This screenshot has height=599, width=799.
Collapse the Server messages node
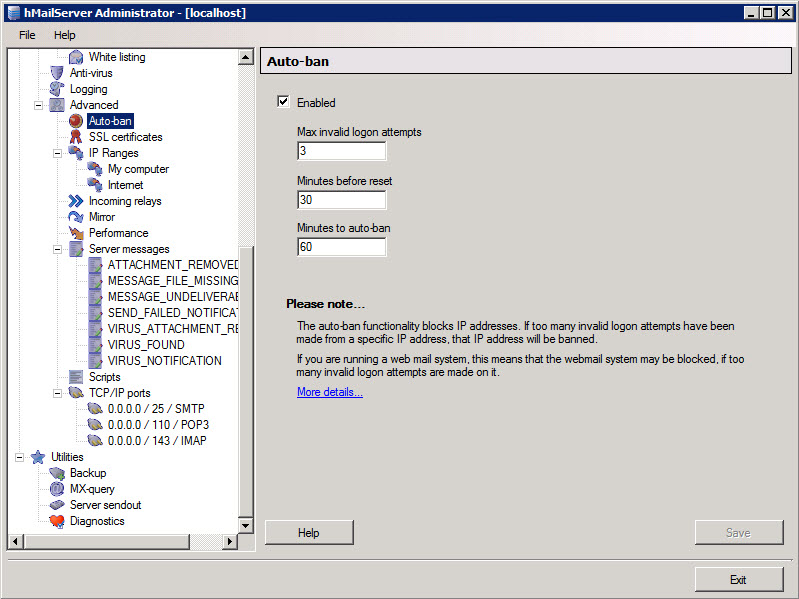pyautogui.click(x=58, y=249)
